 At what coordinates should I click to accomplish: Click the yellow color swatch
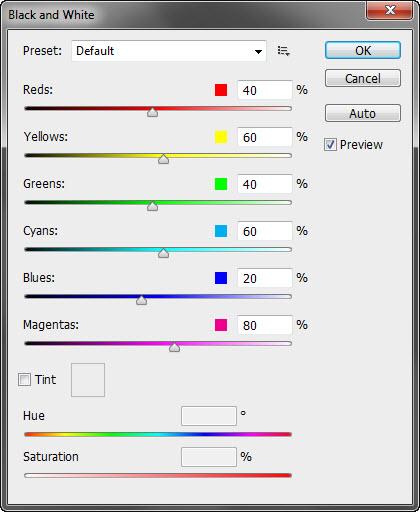point(221,137)
